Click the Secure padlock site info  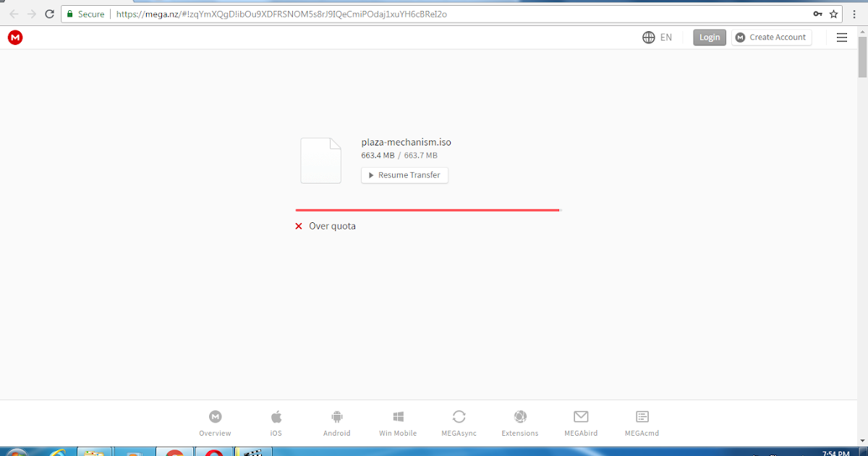tap(85, 14)
